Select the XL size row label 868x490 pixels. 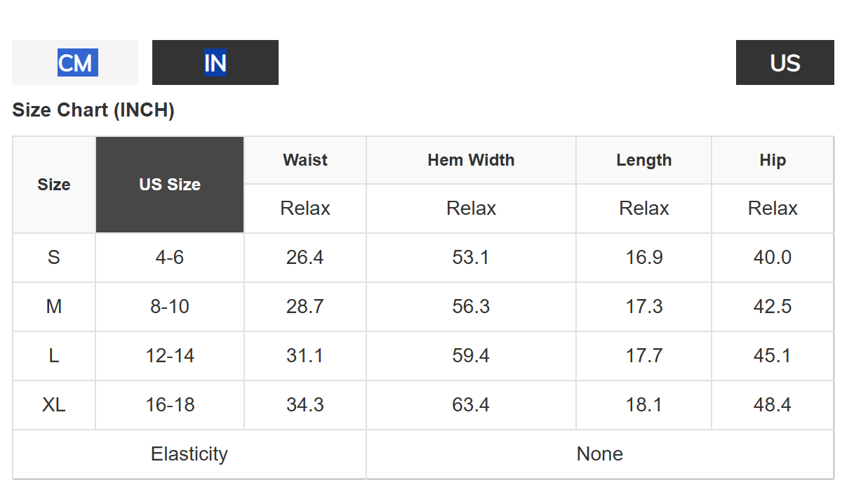54,405
